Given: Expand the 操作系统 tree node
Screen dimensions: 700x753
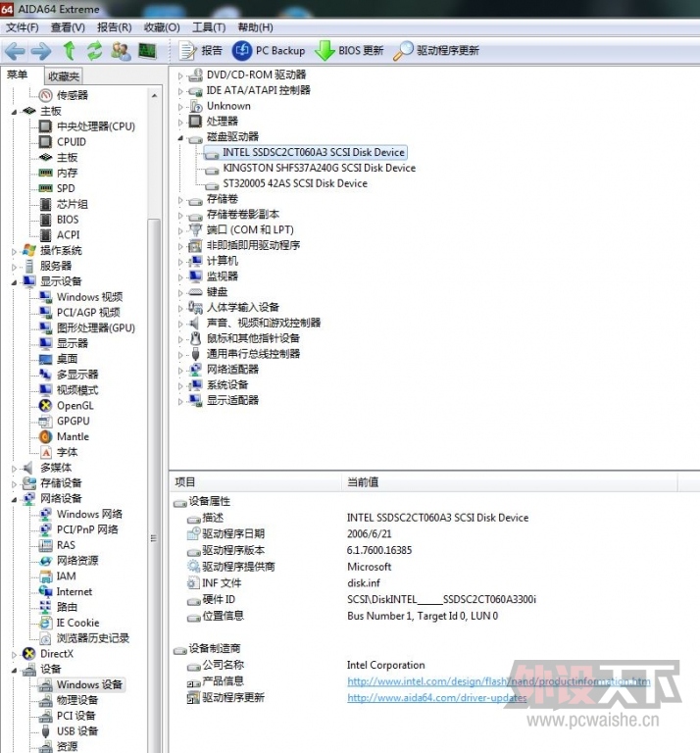Looking at the screenshot, I should click(x=14, y=251).
